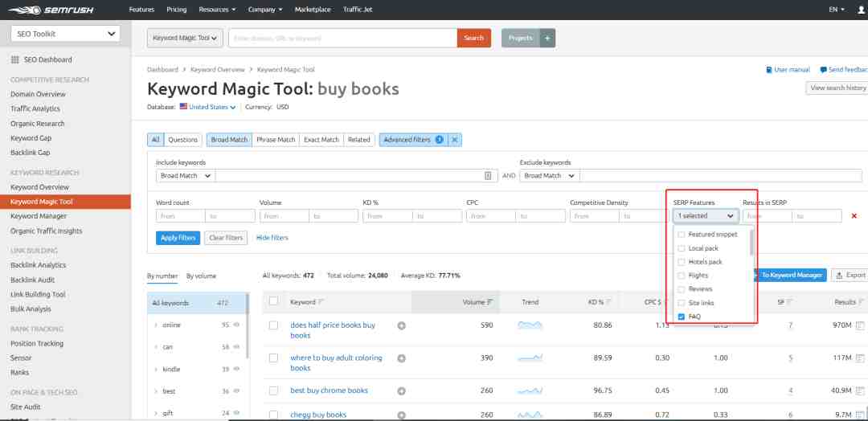Open SEO Dashboard grid icon
Viewport: 868px width, 421px height.
tap(15, 59)
